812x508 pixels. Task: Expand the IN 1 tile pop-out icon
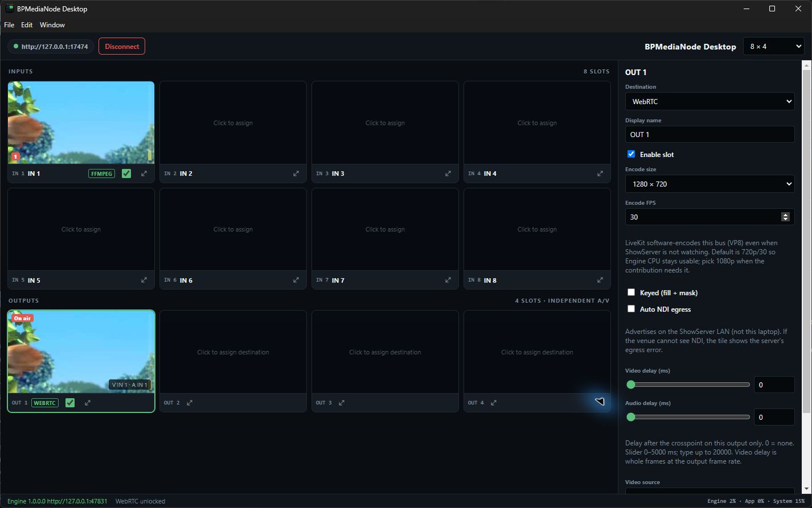[x=144, y=174]
